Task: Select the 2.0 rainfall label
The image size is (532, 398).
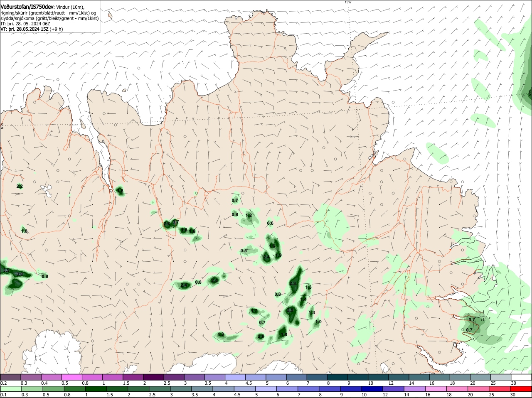Action: (x=261, y=336)
